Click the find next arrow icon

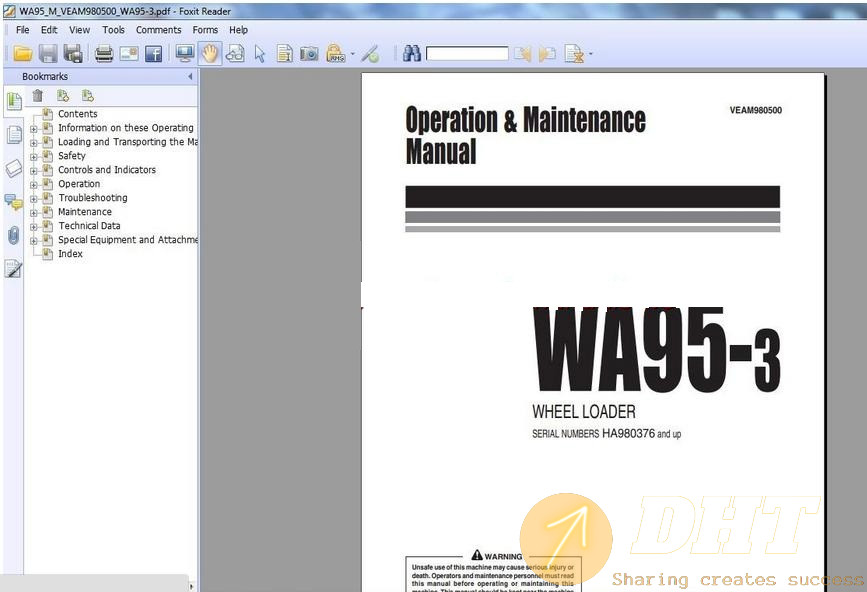(547, 54)
